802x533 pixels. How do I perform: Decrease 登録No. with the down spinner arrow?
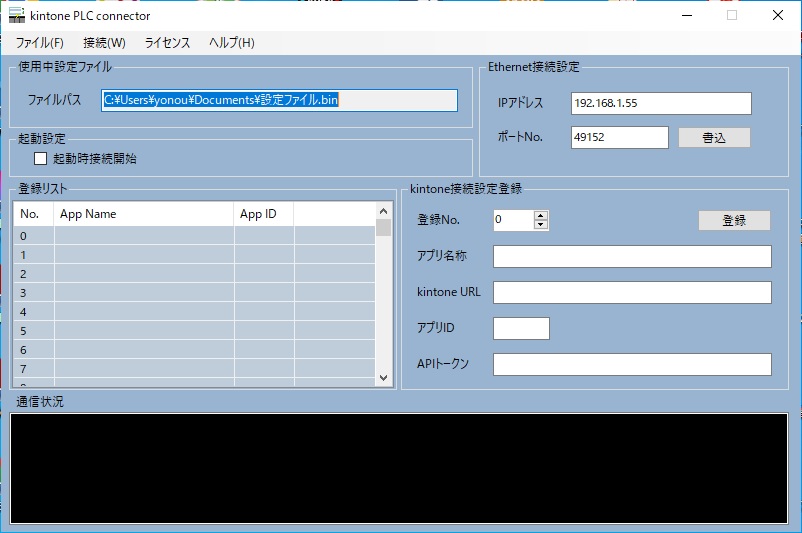coord(541,224)
